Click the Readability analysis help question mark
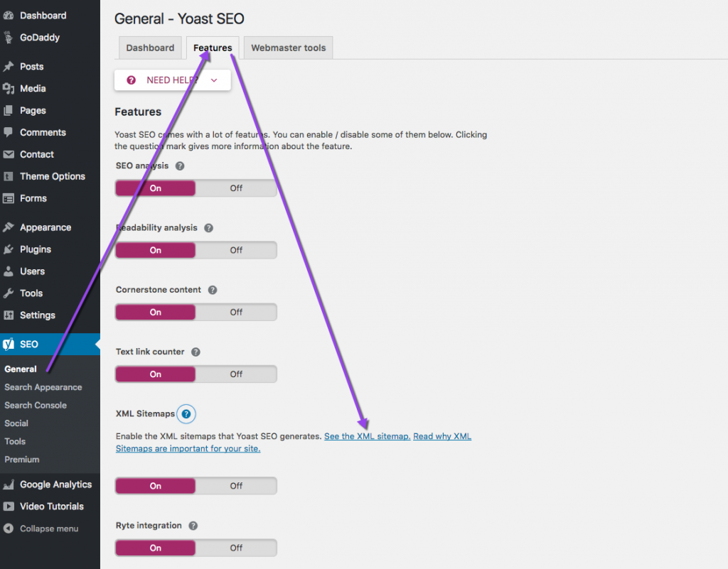 209,228
